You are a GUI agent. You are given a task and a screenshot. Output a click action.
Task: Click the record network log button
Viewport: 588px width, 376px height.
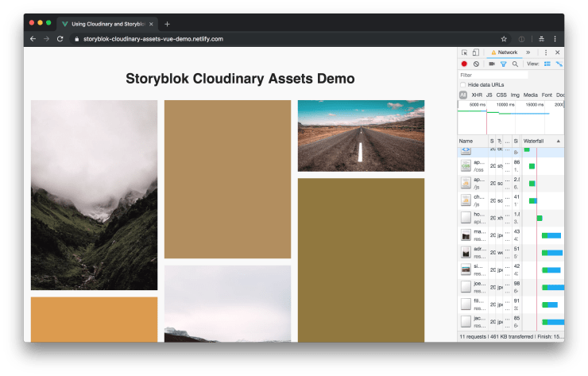(464, 64)
